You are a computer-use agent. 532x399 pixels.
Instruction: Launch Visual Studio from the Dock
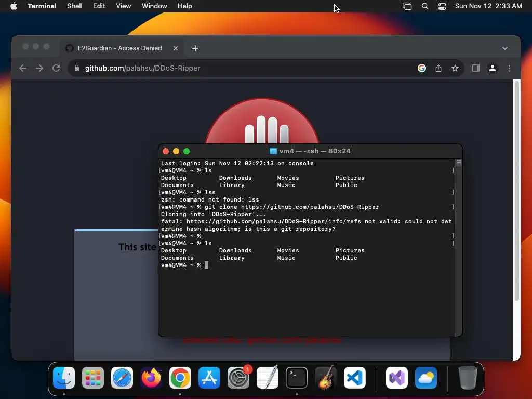pos(396,378)
